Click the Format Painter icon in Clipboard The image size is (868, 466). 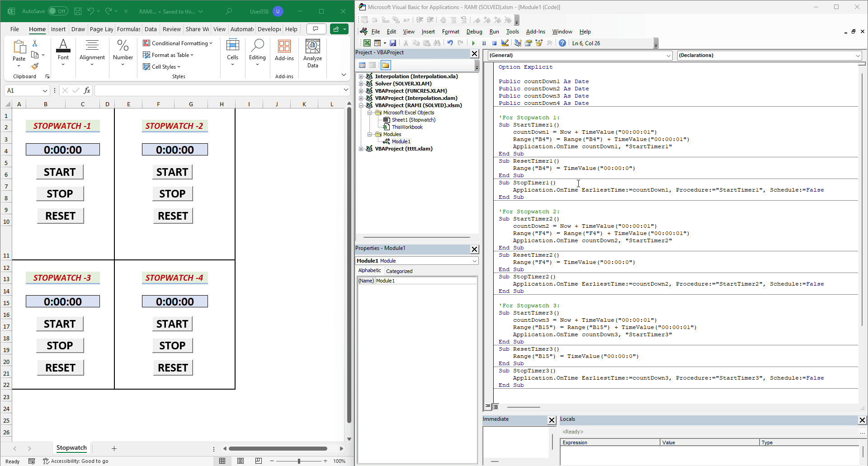(35, 66)
